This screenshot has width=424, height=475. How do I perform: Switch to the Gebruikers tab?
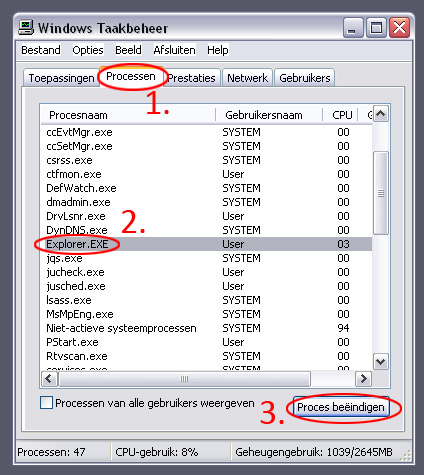(x=305, y=78)
